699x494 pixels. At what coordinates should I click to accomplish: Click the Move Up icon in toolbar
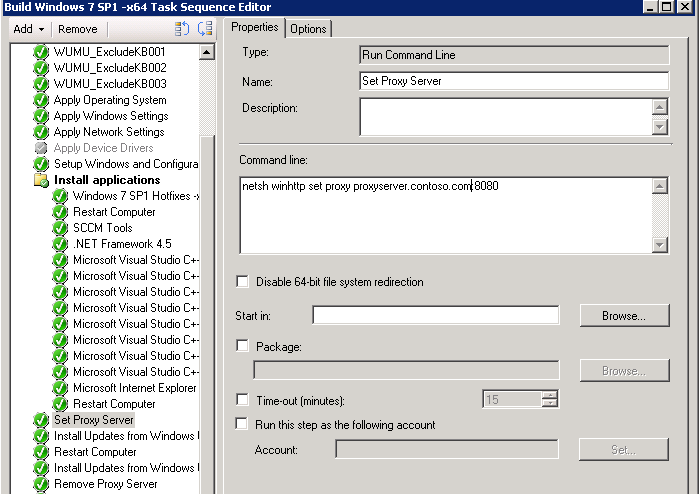182,29
